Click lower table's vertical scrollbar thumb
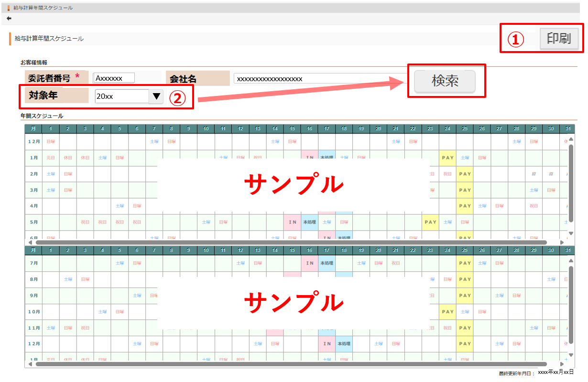Image resolution: width=588 pixels, height=382 pixels. (x=570, y=305)
